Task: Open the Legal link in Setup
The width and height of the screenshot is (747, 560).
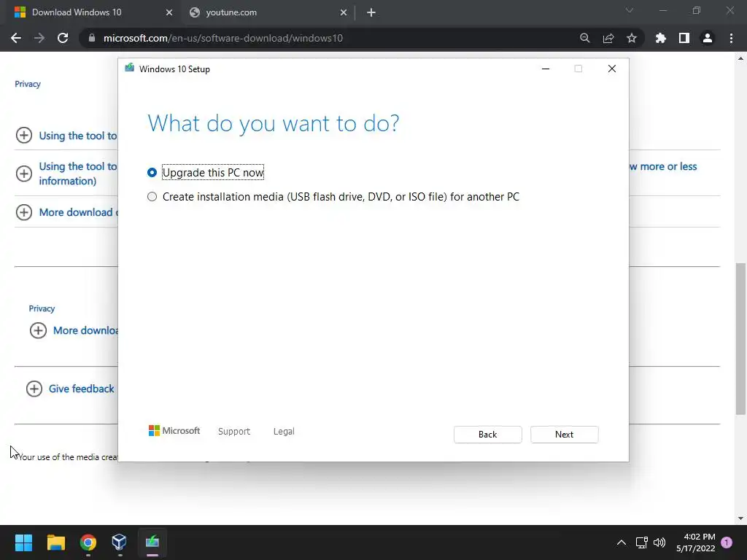Action: coord(284,432)
